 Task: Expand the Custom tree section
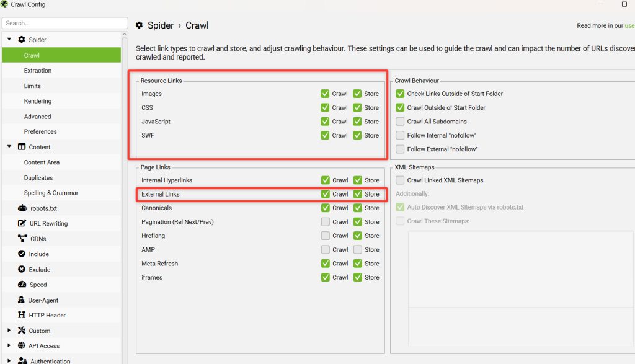tap(9, 331)
